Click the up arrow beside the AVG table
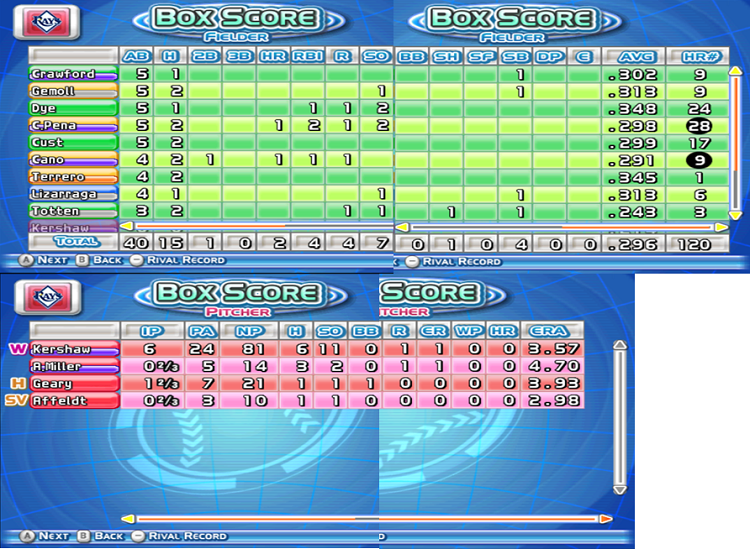The image size is (750, 549). coord(735,71)
